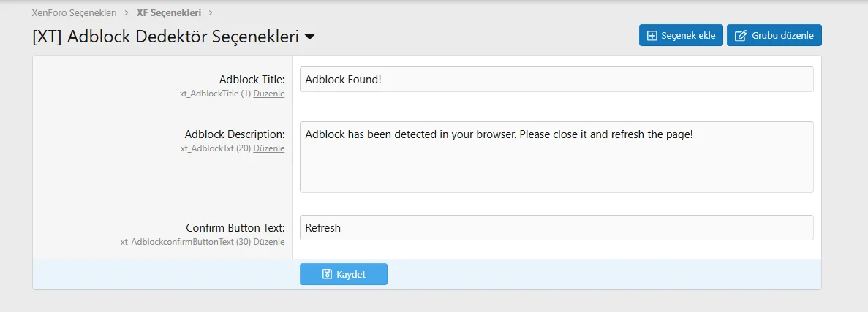
Task: Click the plus icon on Seçenek ekle
Action: [x=652, y=36]
